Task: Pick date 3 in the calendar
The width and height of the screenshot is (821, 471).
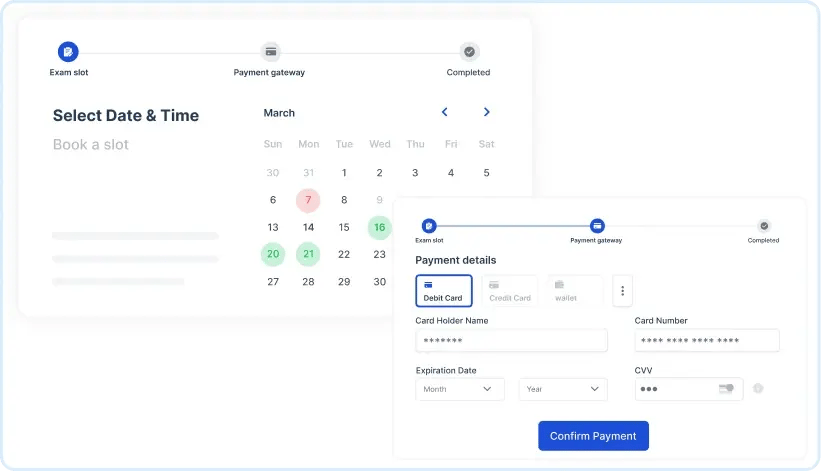Action: (415, 173)
